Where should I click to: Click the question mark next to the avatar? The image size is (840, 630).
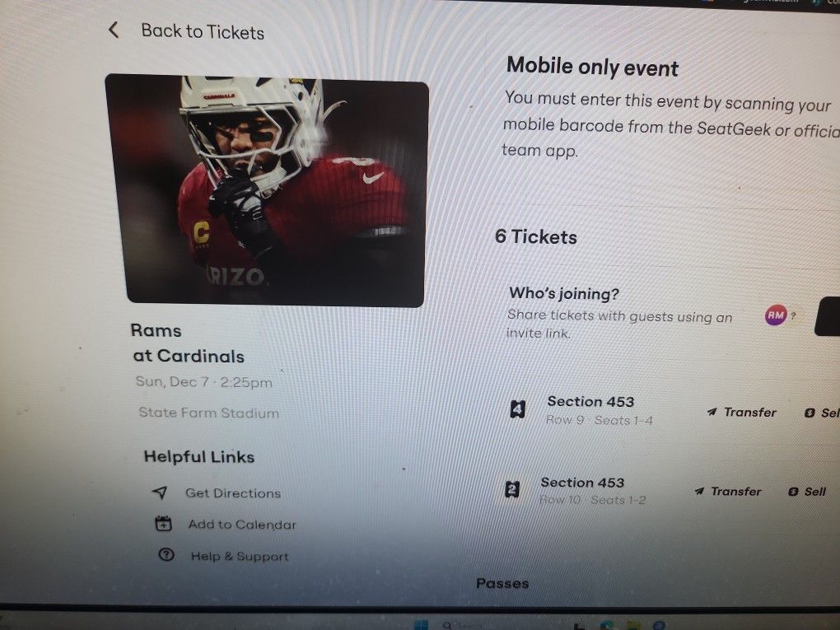[x=792, y=316]
